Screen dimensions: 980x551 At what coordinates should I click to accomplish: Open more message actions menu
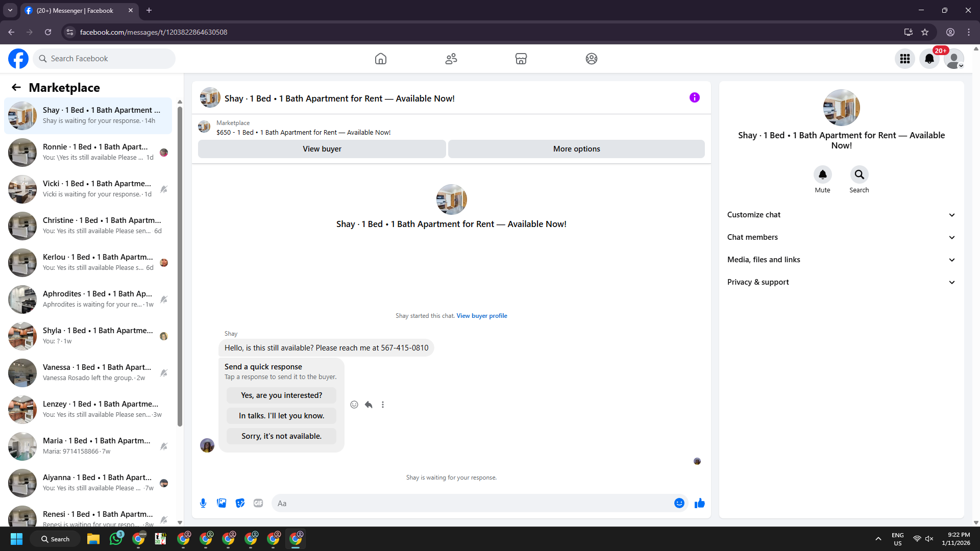coord(383,405)
